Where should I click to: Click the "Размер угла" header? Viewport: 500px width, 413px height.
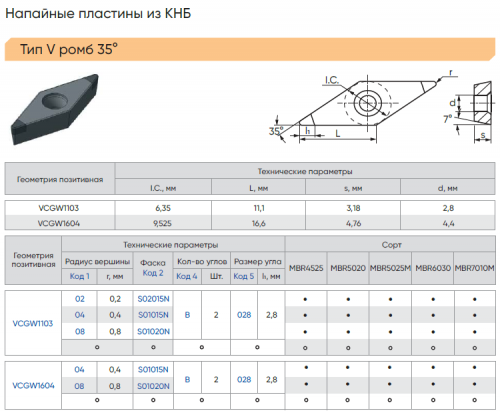258,261
